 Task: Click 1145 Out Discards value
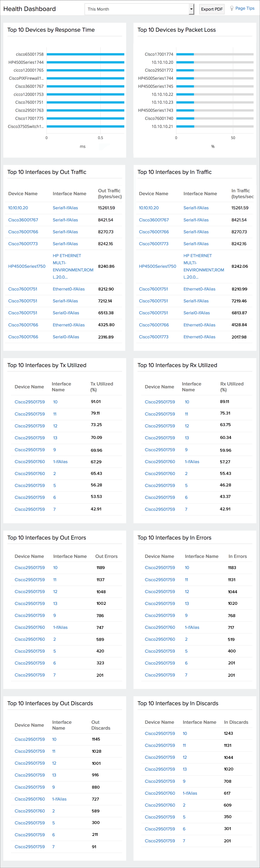pos(96,739)
